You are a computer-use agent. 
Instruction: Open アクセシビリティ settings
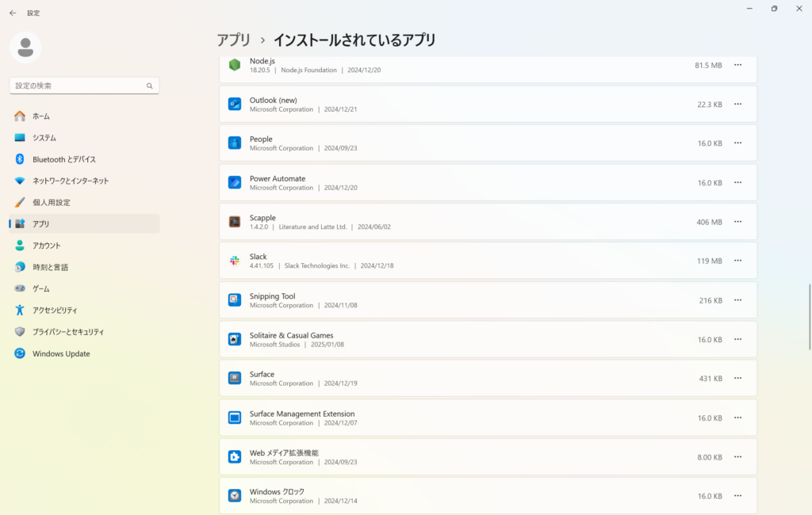pyautogui.click(x=84, y=310)
